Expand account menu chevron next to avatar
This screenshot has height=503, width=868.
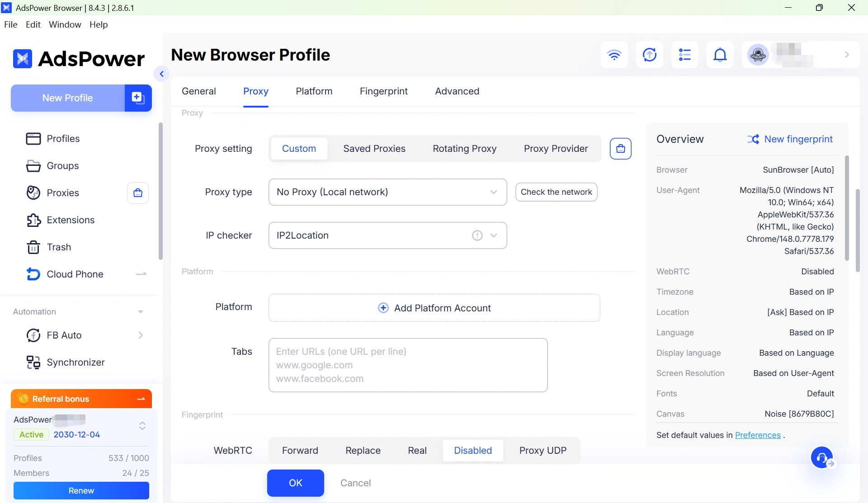[847, 55]
